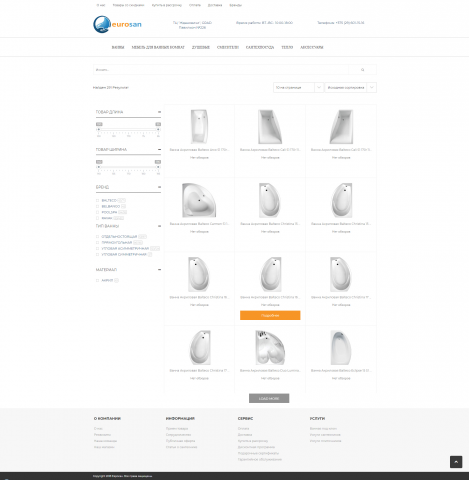Open Бренды link in top bar
The width and height of the screenshot is (469, 480).
(236, 5)
